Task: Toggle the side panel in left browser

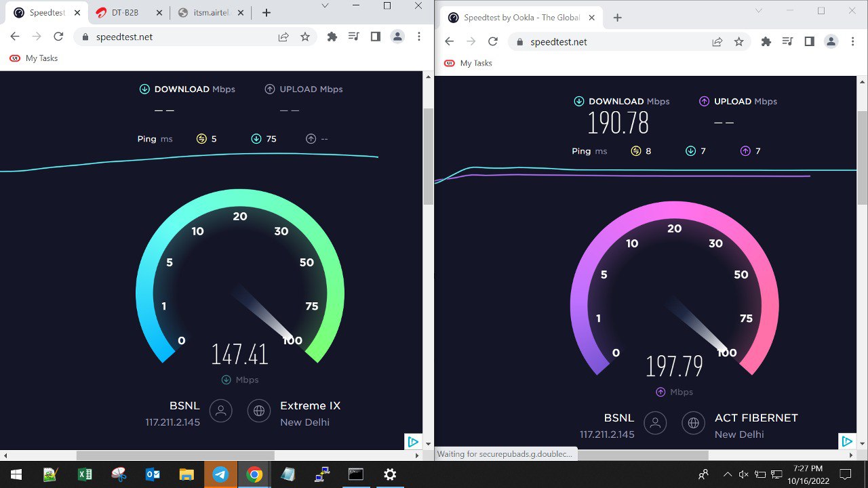Action: pos(376,37)
